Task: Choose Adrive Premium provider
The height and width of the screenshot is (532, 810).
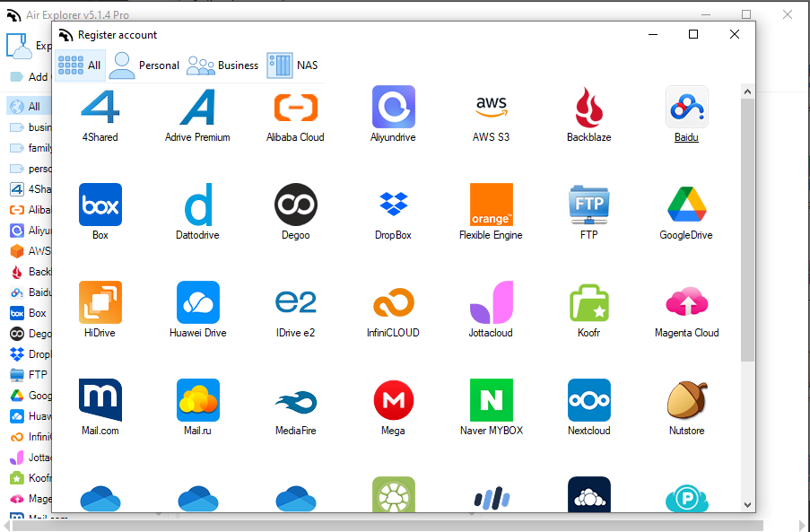Action: point(197,115)
